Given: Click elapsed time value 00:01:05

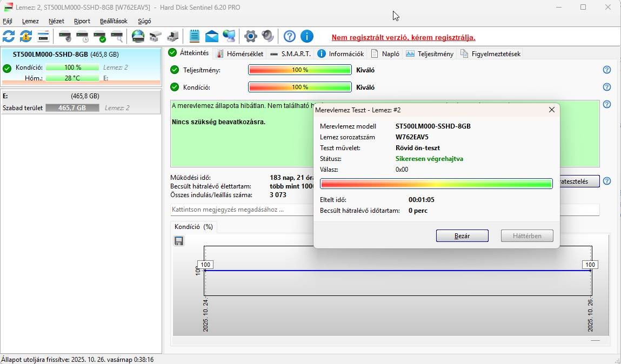Looking at the screenshot, I should pyautogui.click(x=422, y=200).
